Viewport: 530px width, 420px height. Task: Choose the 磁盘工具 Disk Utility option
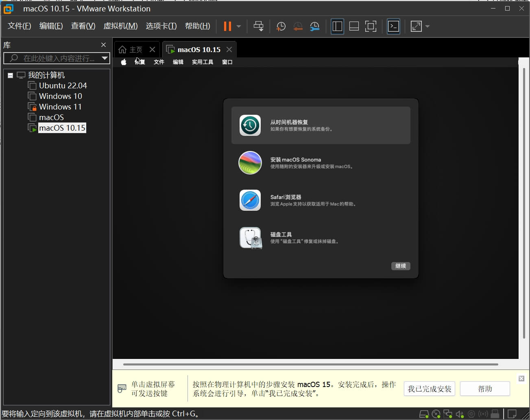pos(321,238)
